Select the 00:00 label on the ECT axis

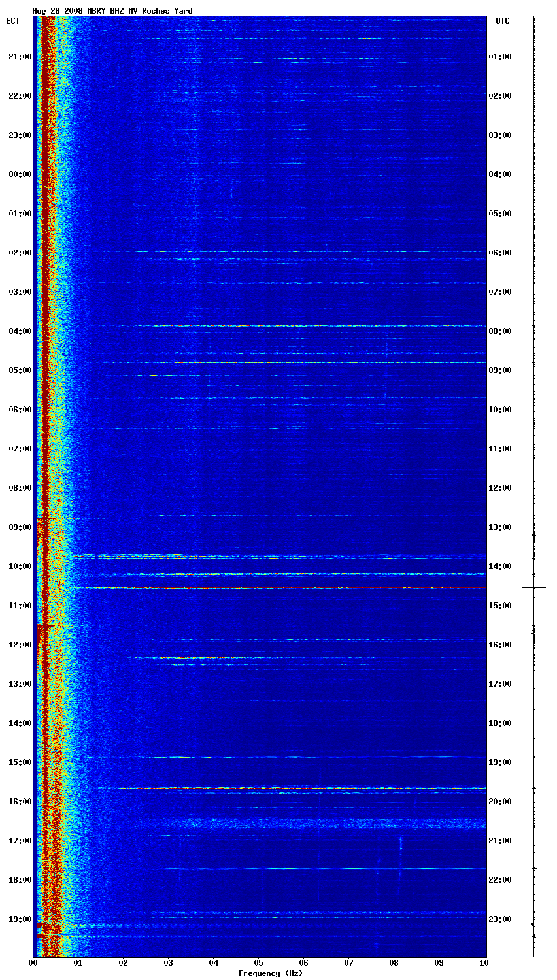[x=20, y=174]
